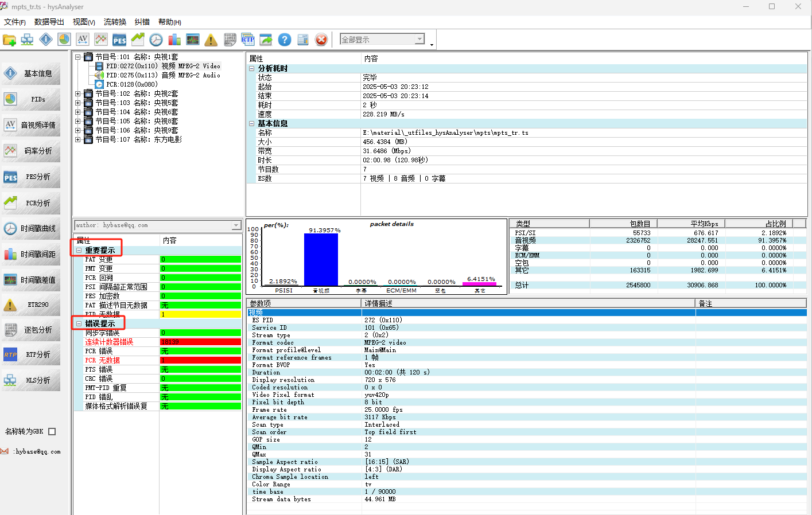
Task: Open the 全部显示 dropdown
Action: click(x=419, y=39)
